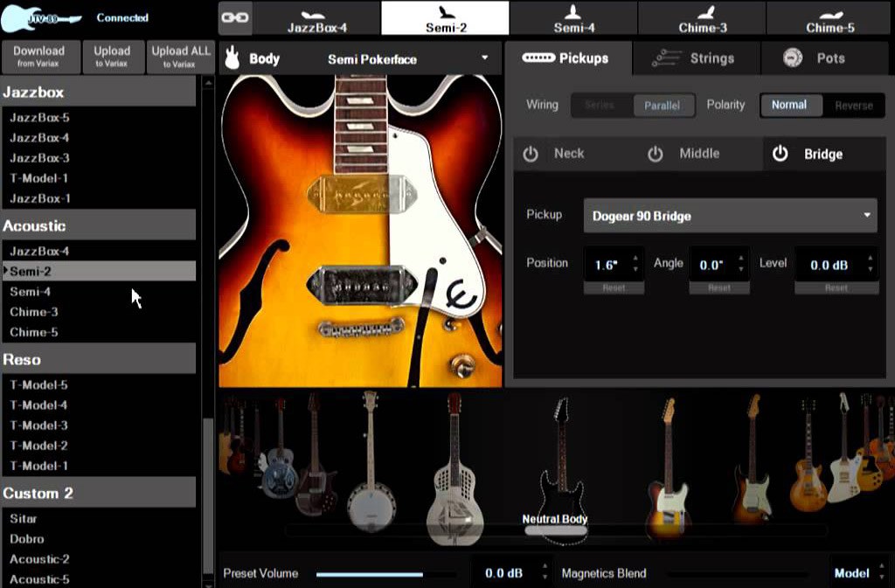Switch wiring to Series
Viewport: 895px width, 588px height.
click(602, 105)
